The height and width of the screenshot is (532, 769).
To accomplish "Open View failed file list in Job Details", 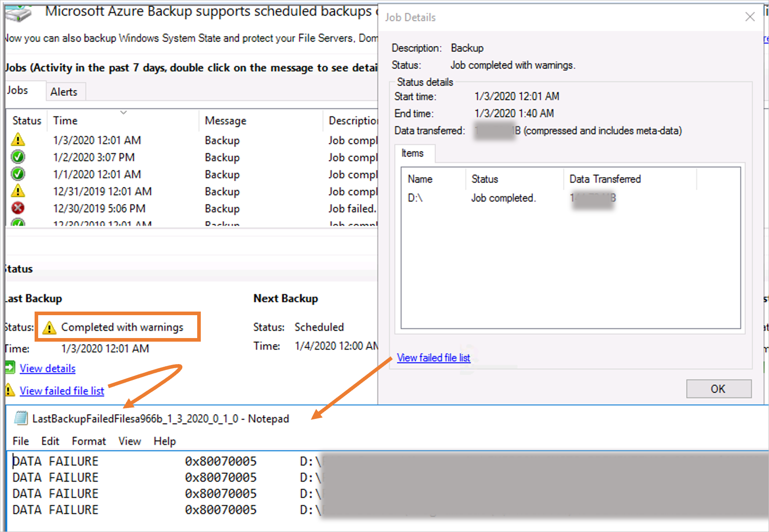I will (433, 358).
